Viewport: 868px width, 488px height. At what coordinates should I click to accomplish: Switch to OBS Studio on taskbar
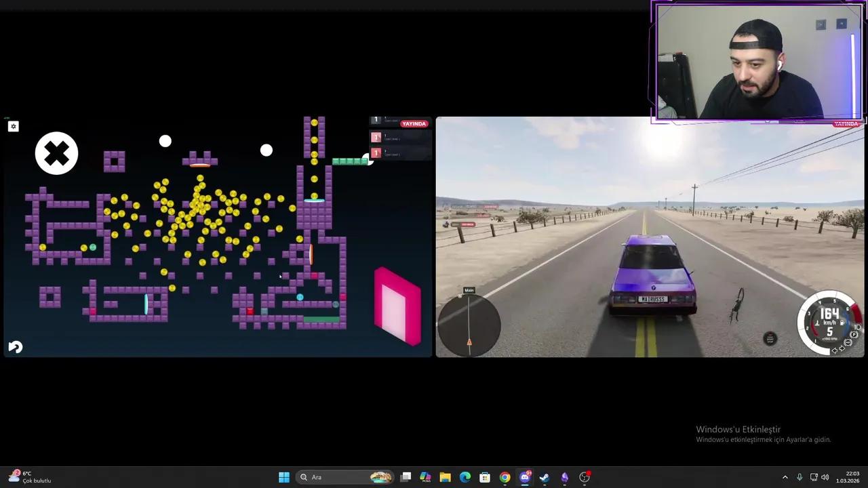click(585, 477)
